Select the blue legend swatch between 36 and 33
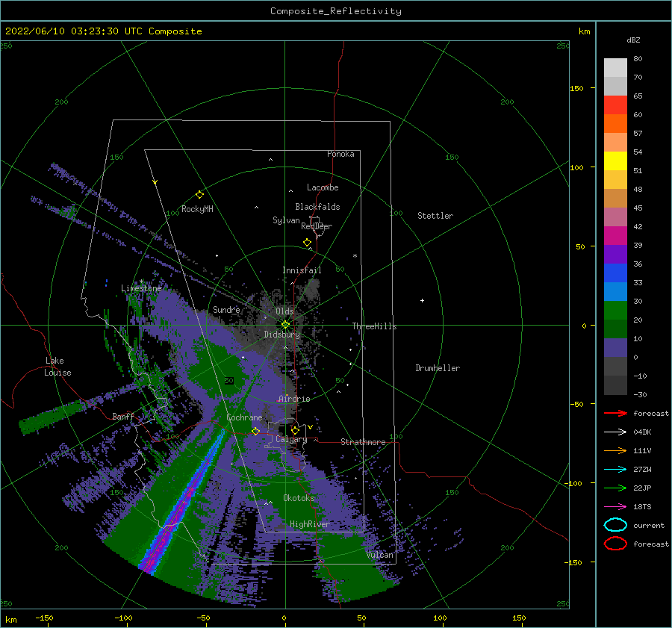 tap(615, 273)
